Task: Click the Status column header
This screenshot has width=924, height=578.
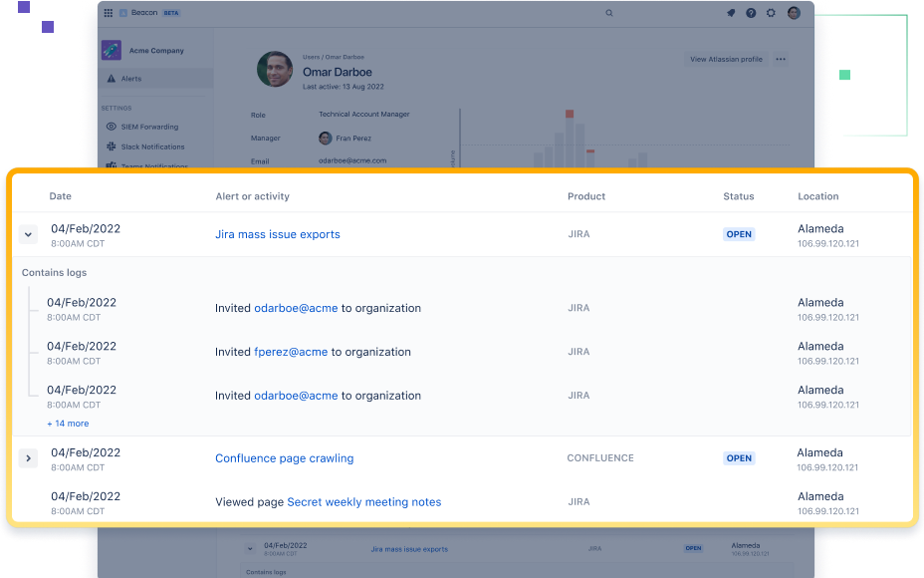Action: pyautogui.click(x=739, y=196)
